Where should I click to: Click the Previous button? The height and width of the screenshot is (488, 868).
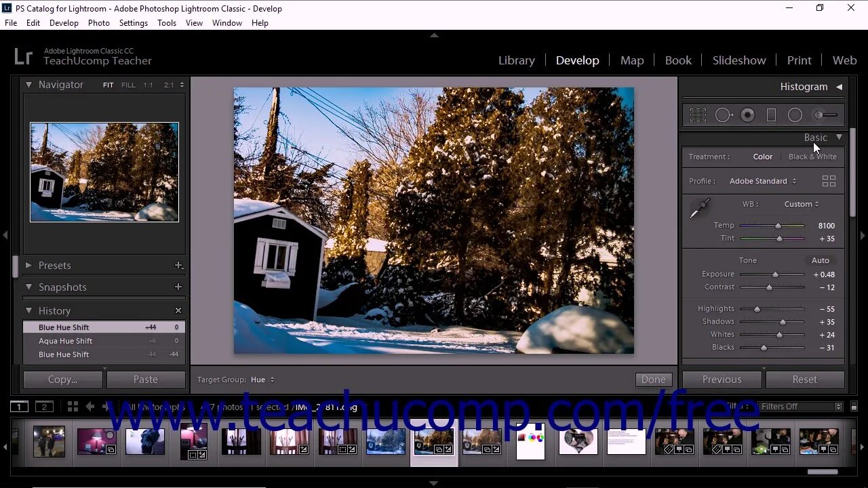722,380
